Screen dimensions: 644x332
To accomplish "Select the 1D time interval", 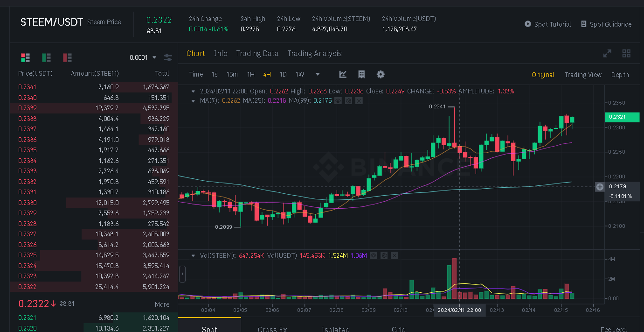I will pos(283,74).
